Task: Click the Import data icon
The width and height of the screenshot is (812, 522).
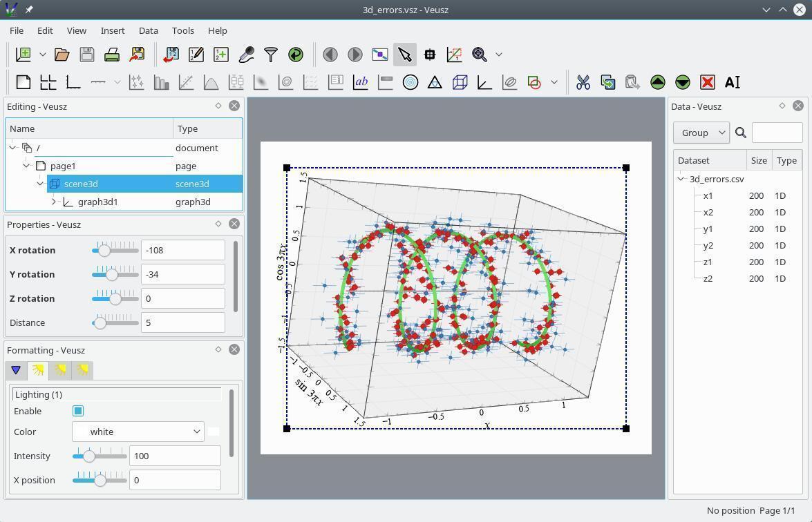Action: click(171, 55)
